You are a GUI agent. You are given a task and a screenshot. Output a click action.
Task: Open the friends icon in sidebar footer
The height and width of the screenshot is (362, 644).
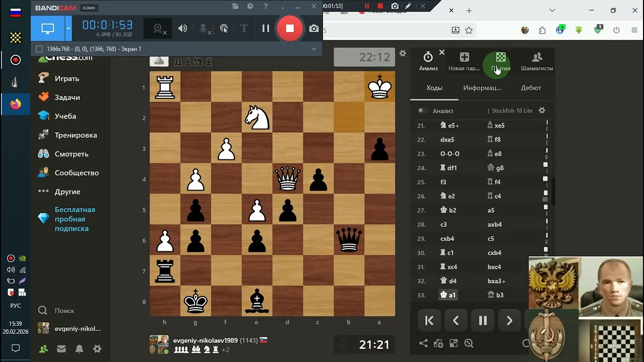pos(43,348)
